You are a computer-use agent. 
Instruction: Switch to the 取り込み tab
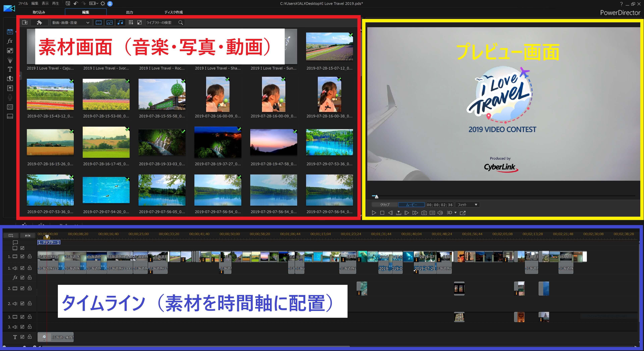pos(39,12)
